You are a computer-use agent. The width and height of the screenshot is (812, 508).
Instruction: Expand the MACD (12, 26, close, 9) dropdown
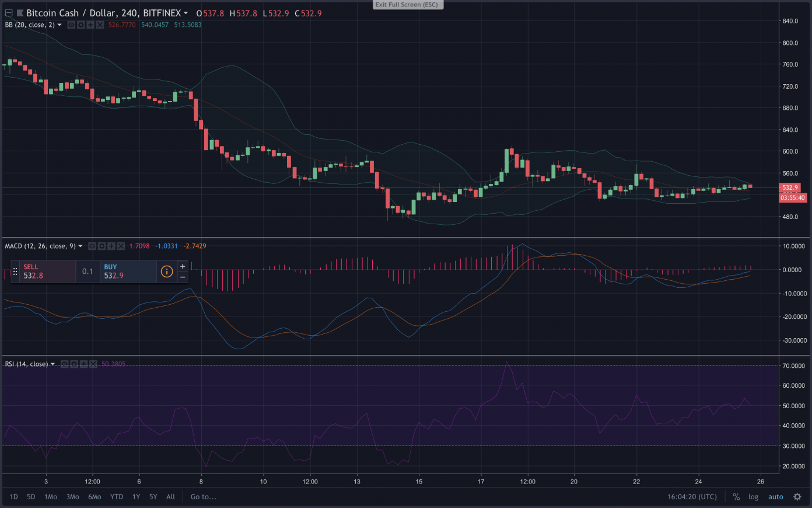(80, 246)
